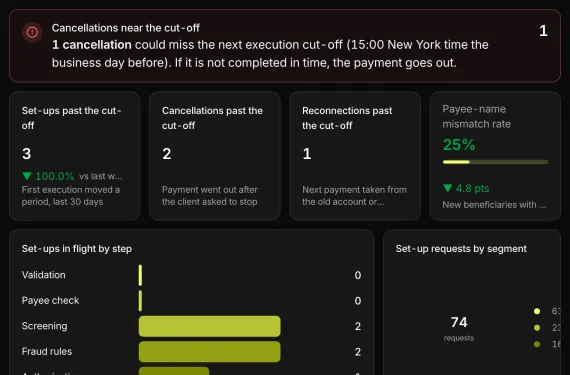Open the Cancellations near the cut-off alert
This screenshot has width=570, height=375.
click(x=285, y=46)
